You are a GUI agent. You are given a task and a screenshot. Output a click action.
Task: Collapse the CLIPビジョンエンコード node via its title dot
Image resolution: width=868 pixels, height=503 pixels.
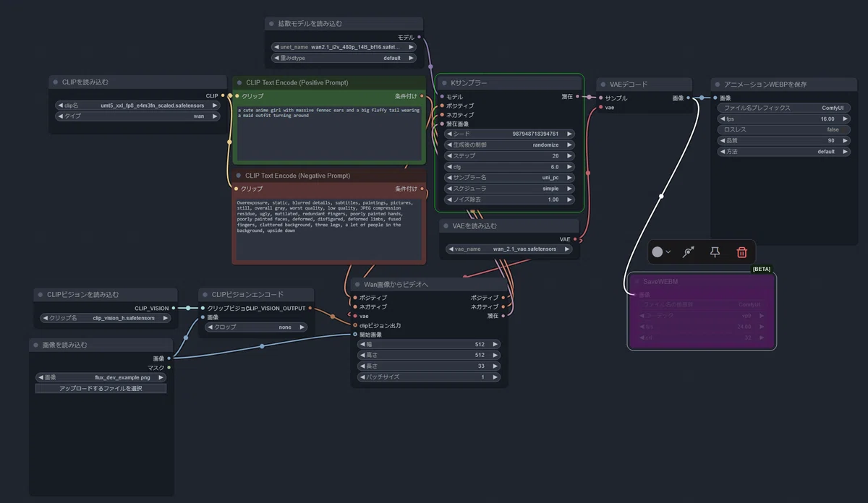click(x=205, y=295)
